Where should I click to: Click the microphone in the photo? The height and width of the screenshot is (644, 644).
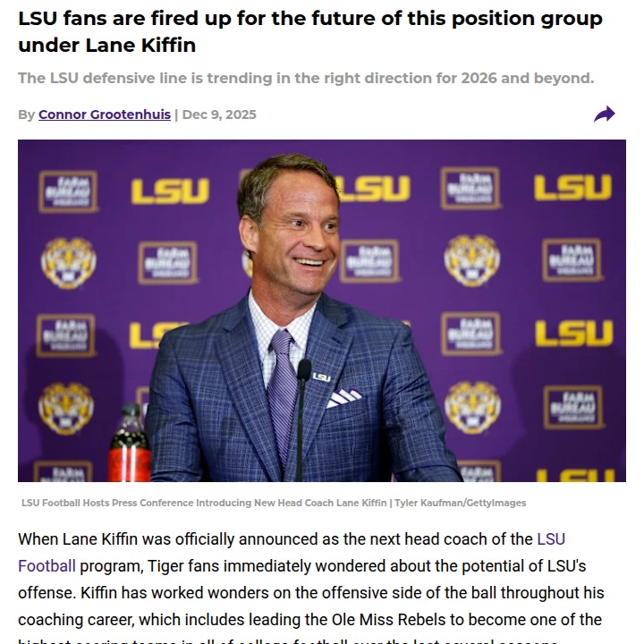pyautogui.click(x=303, y=369)
